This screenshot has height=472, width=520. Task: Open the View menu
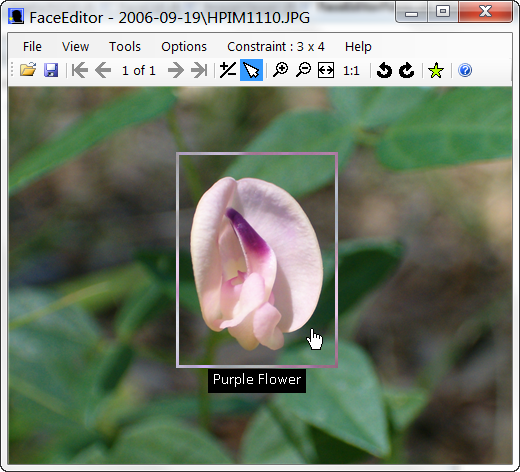pos(76,46)
